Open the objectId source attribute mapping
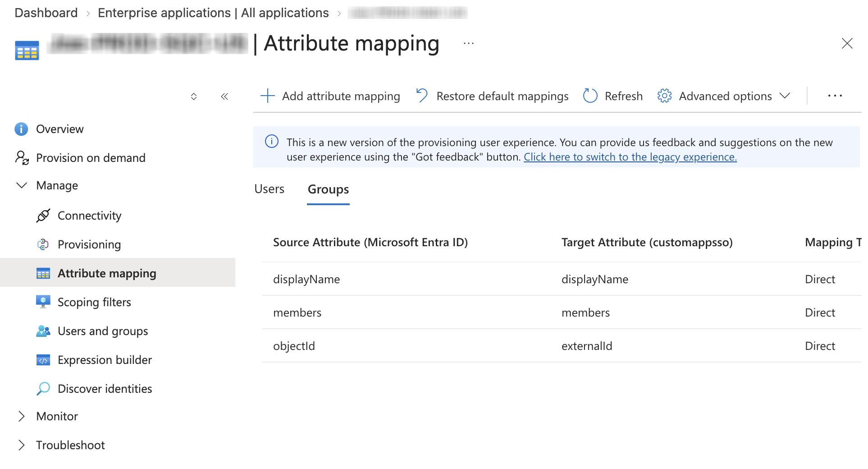Image resolution: width=868 pixels, height=469 pixels. tap(294, 346)
